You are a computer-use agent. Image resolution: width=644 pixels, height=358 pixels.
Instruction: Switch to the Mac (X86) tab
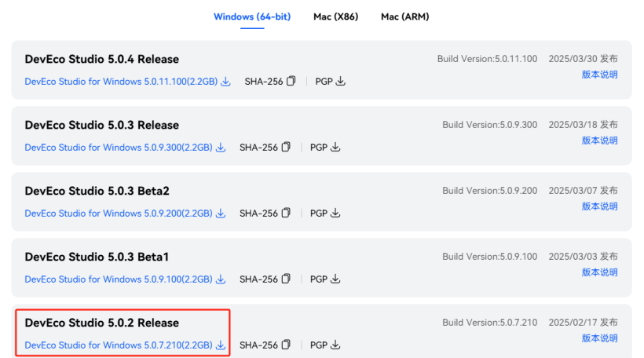coord(335,16)
